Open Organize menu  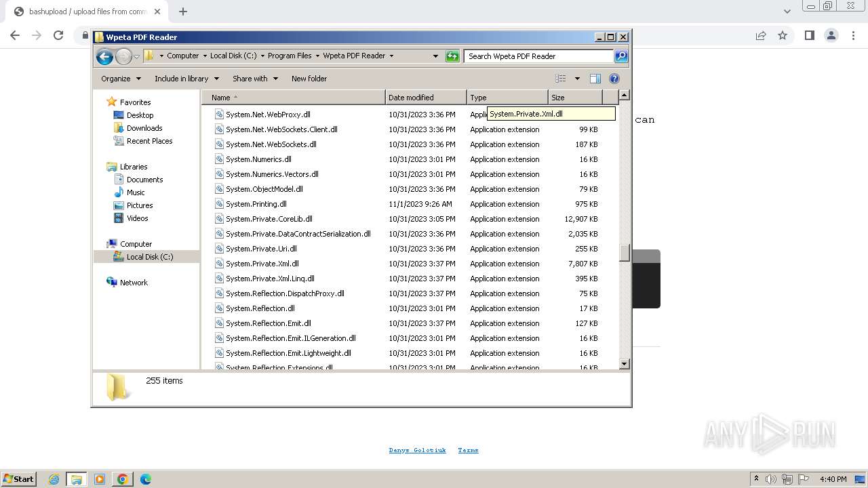pos(121,79)
